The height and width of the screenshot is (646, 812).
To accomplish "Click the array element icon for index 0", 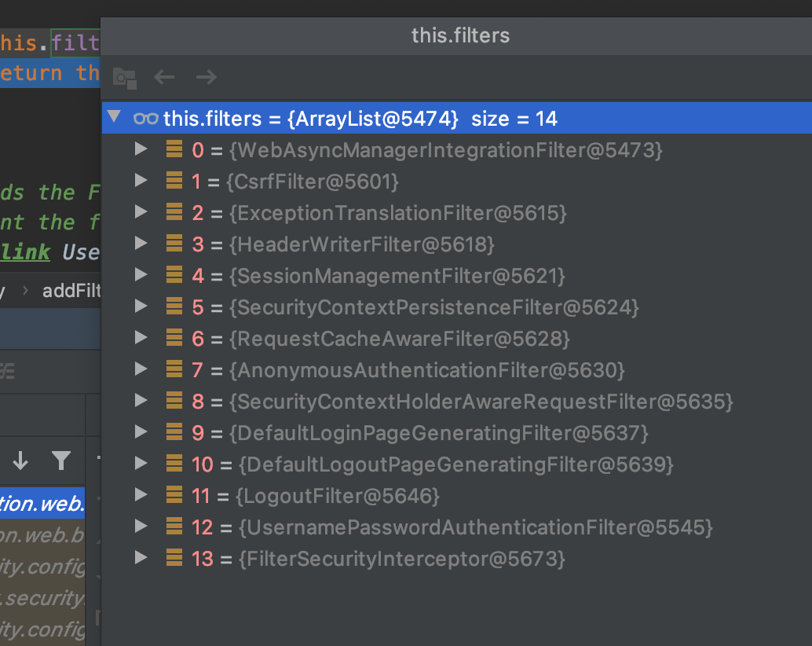I will (x=174, y=149).
